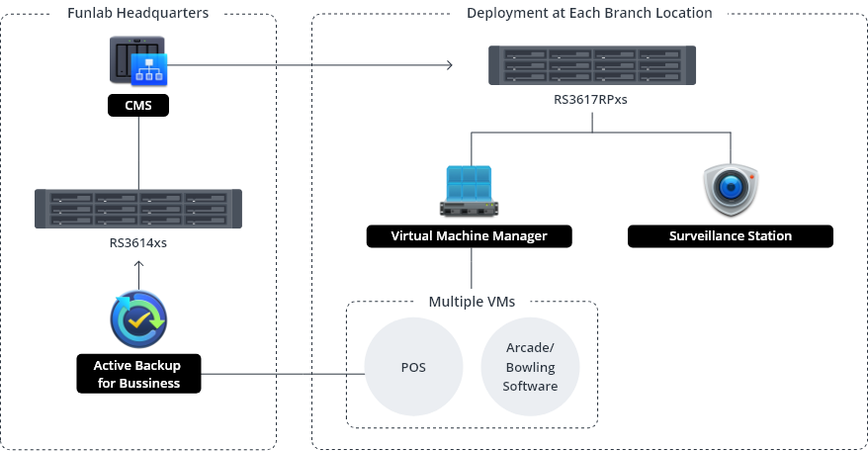Select the Virtual Machine Manager icon
Image resolution: width=868 pixels, height=451 pixels.
point(470,191)
